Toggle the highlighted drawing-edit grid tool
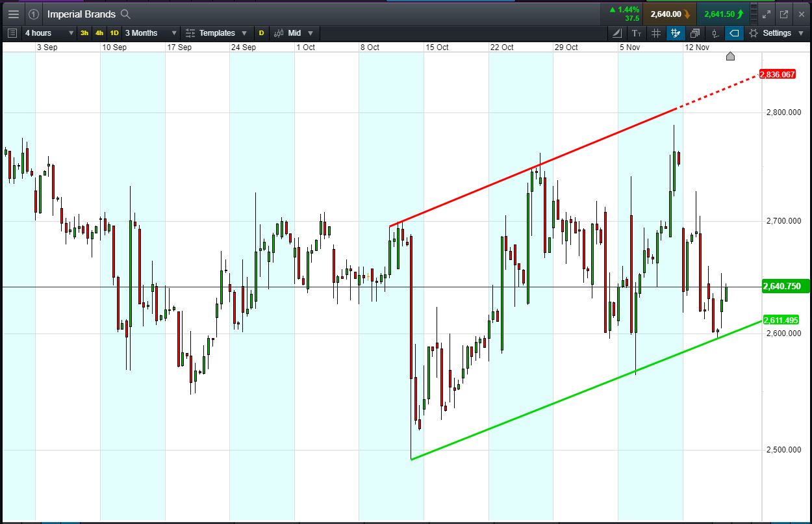This screenshot has width=812, height=524. (676, 33)
